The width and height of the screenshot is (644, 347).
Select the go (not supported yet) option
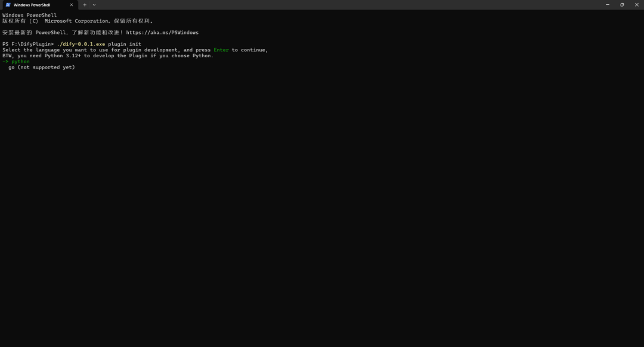point(42,67)
